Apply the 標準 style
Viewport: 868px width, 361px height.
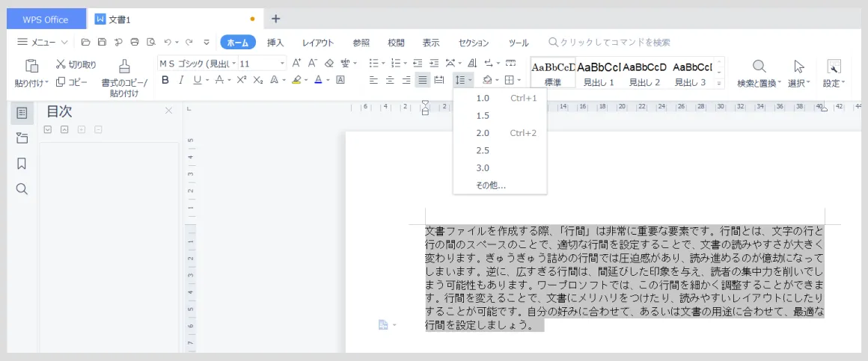(x=552, y=72)
